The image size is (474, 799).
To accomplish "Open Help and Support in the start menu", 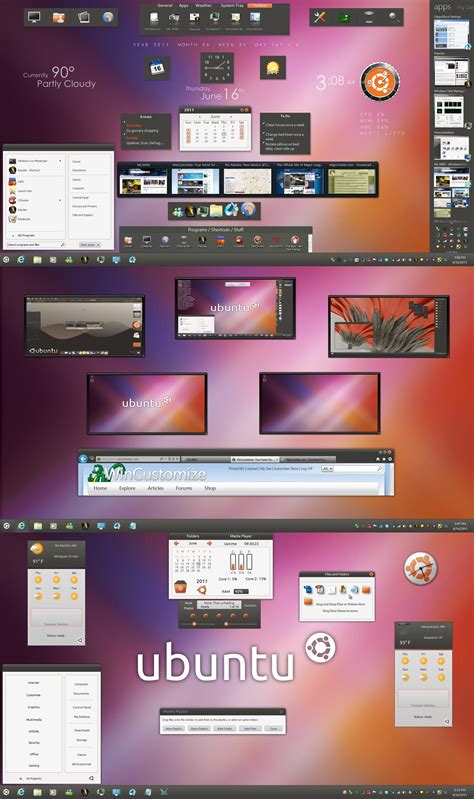I will pos(83,215).
